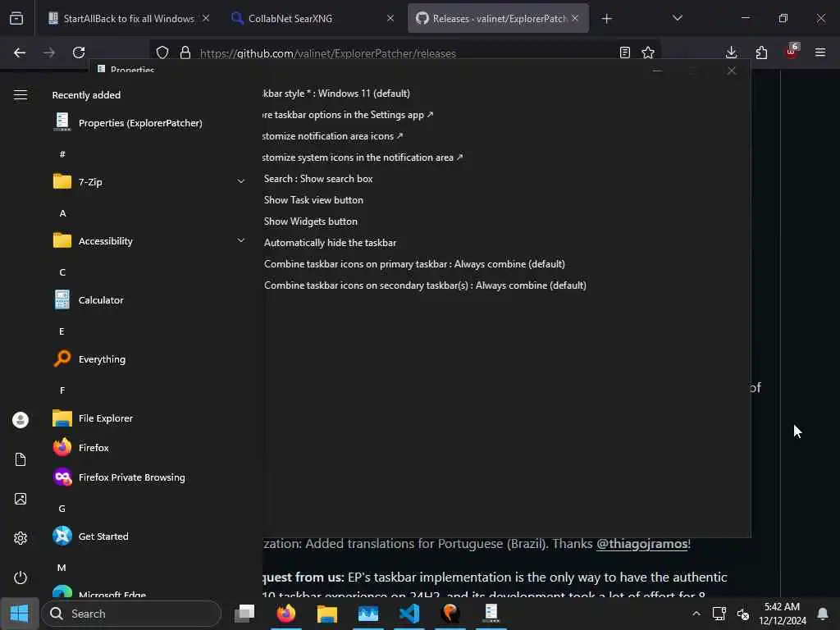This screenshot has width=840, height=630.
Task: Open Firefox extensions puzzle icon
Action: (761, 52)
